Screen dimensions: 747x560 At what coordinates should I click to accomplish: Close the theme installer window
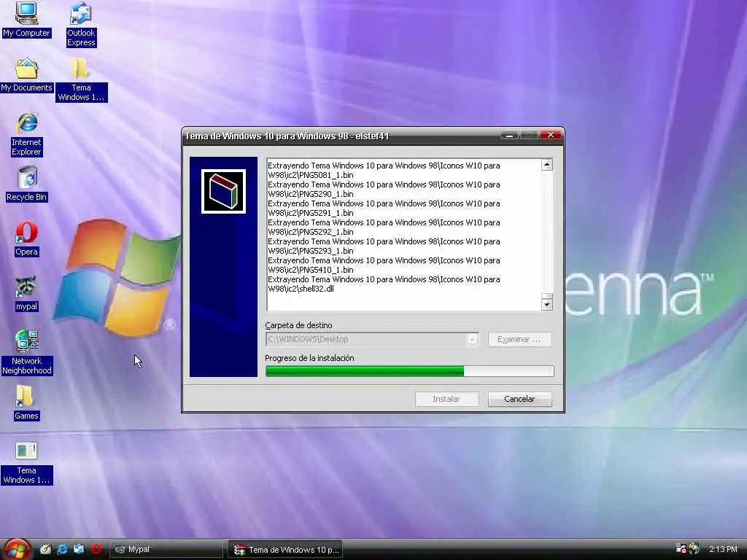pos(551,135)
